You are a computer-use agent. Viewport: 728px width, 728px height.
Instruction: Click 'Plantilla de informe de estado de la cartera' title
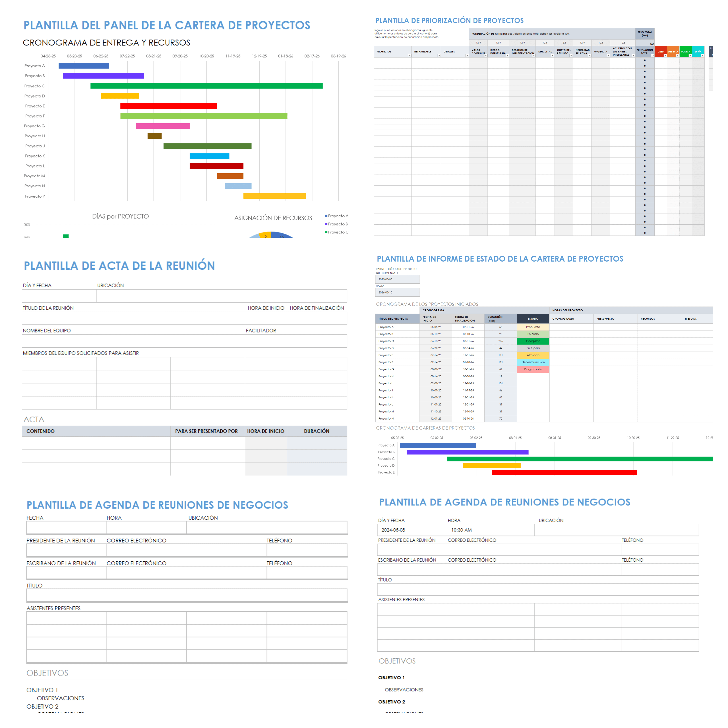(500, 259)
